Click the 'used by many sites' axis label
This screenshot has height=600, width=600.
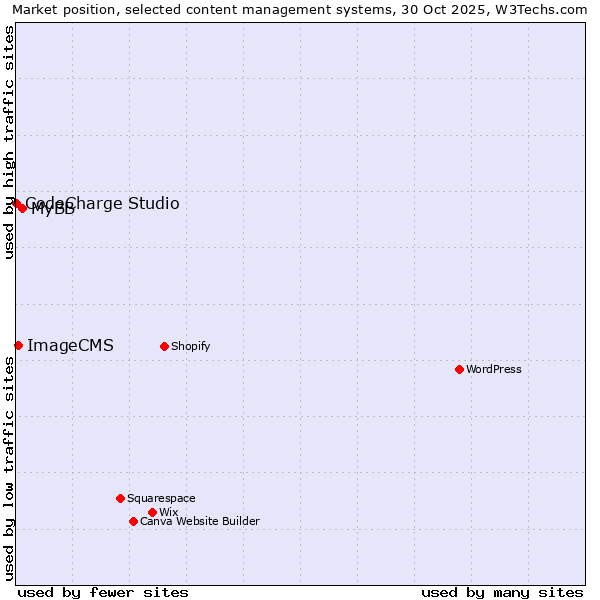pos(502,592)
